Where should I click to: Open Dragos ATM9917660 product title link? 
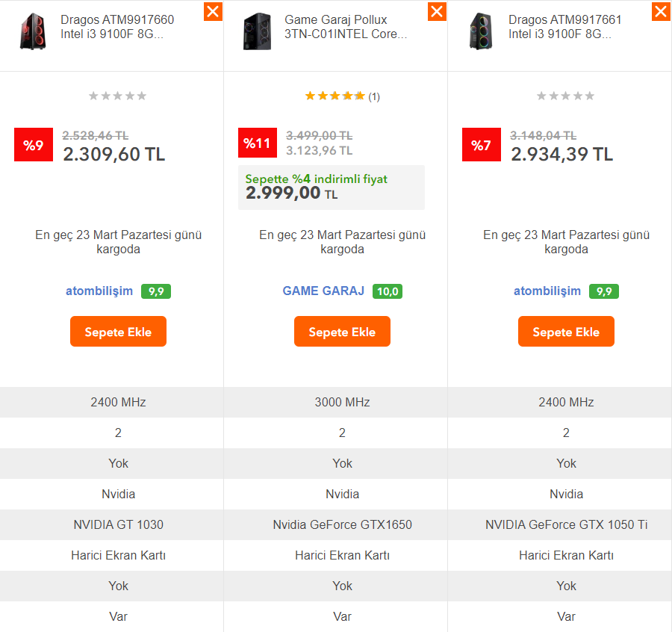click(x=117, y=27)
